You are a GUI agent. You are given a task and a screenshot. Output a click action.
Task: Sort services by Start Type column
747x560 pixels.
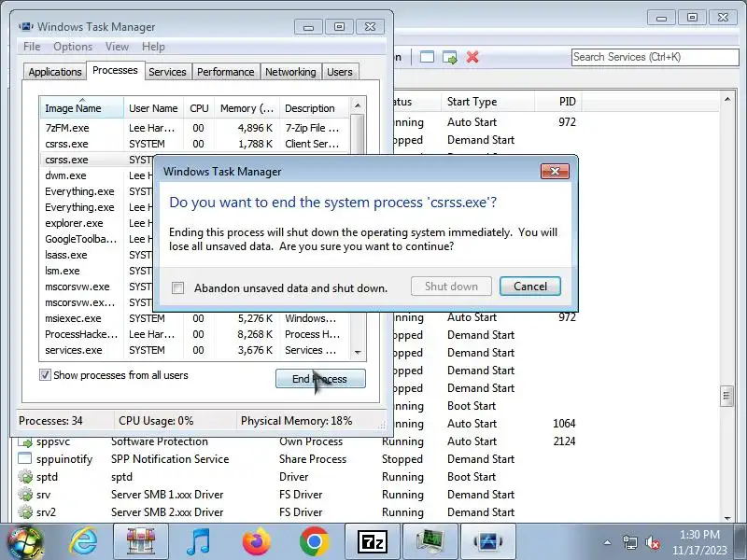coord(487,102)
